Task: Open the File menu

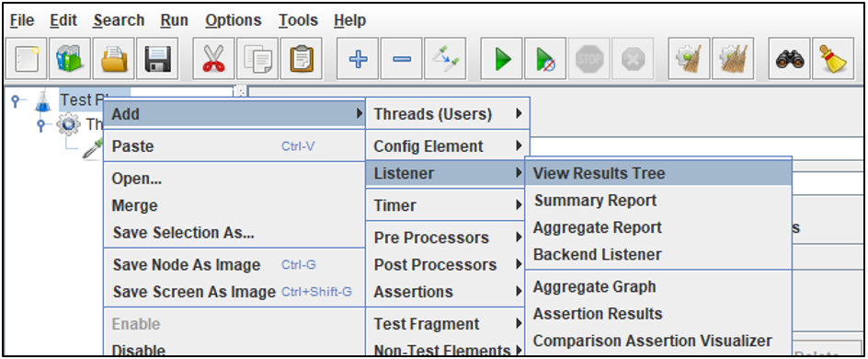Action: [x=22, y=20]
